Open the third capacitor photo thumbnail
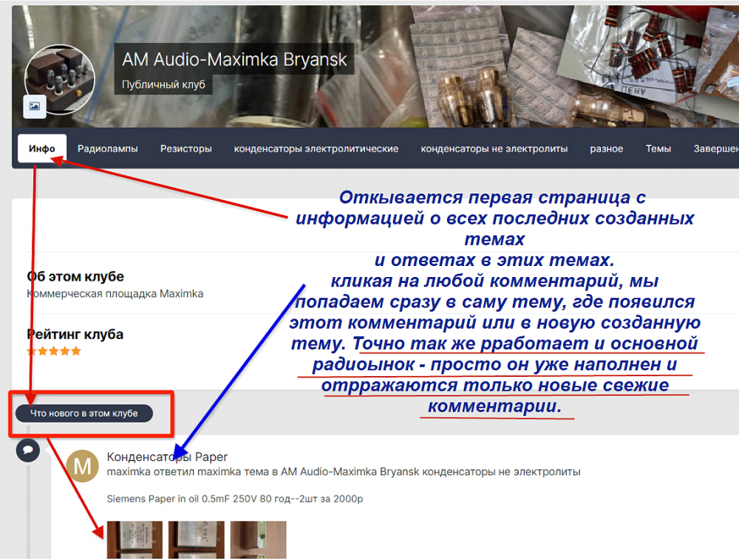Viewport: 739px width, 560px height. [258, 540]
